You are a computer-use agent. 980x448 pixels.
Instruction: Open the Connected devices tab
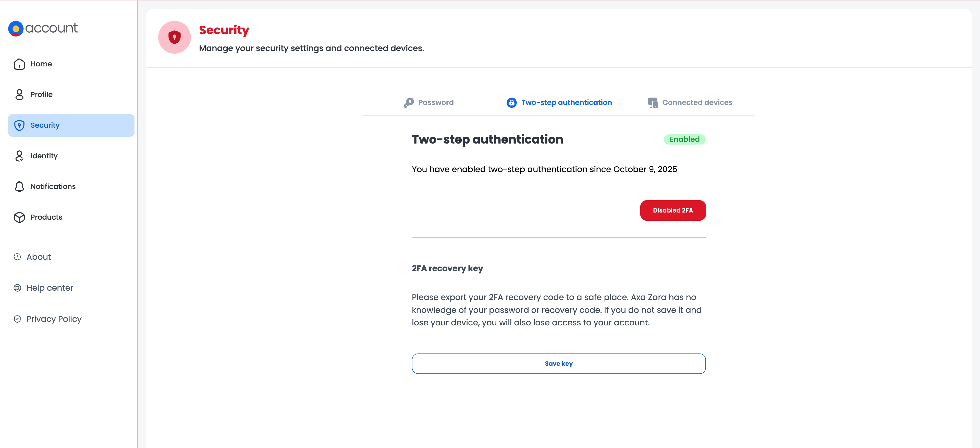coord(696,102)
